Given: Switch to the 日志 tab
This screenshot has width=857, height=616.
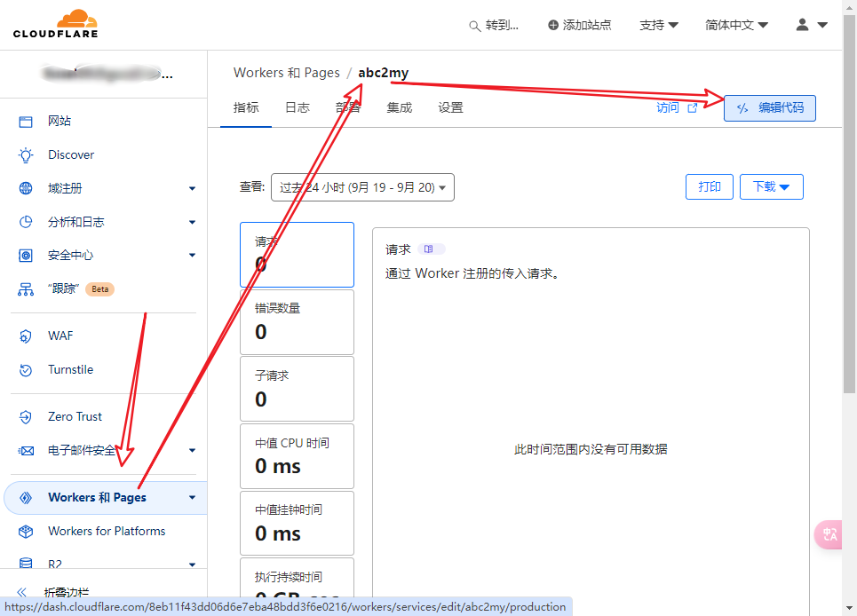Looking at the screenshot, I should [297, 107].
